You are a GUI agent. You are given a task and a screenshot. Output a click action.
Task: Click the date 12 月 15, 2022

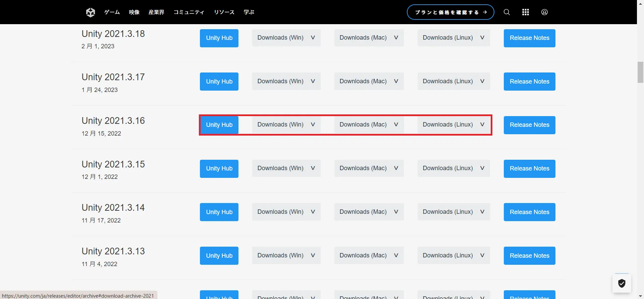[101, 133]
